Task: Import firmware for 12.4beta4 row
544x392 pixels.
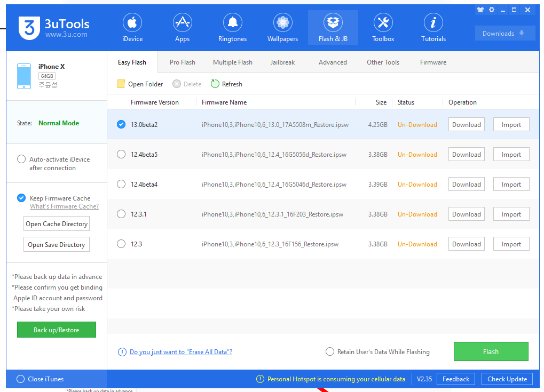Action: pyautogui.click(x=511, y=184)
